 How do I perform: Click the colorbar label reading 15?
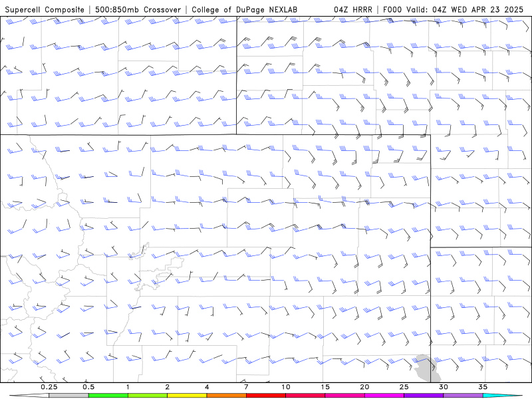(325, 387)
